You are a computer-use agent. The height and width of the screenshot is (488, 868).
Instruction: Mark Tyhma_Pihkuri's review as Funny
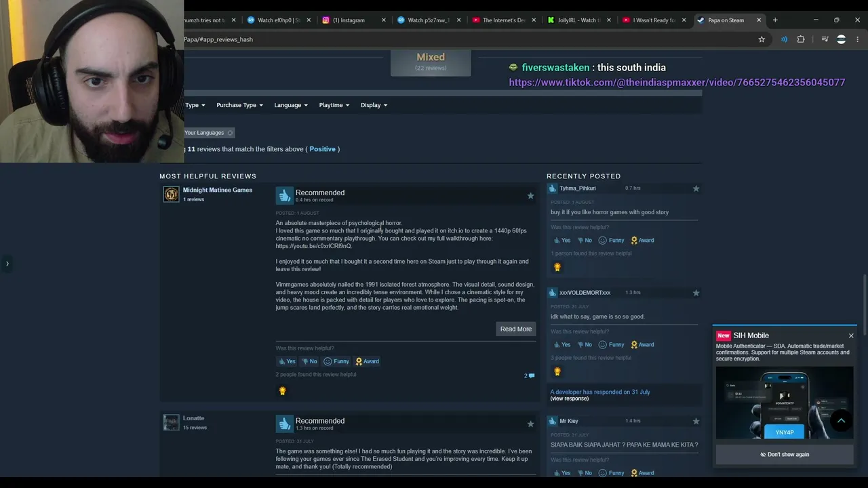[x=611, y=240]
